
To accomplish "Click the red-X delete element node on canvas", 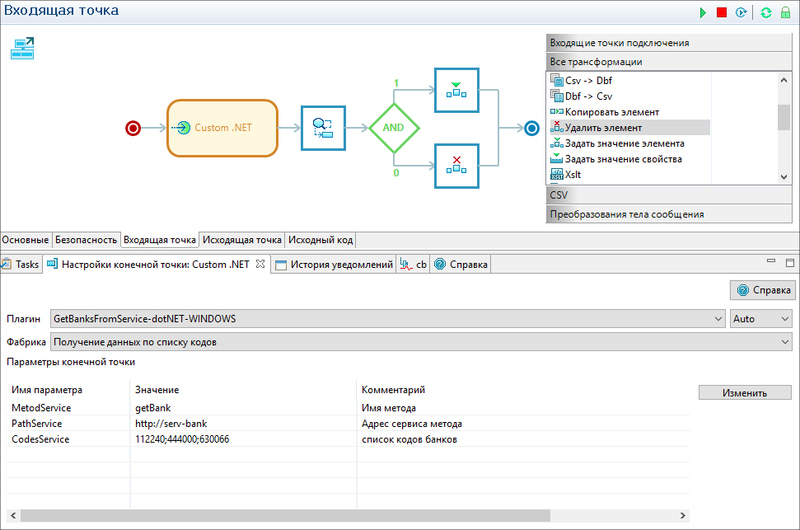I will tap(457, 164).
